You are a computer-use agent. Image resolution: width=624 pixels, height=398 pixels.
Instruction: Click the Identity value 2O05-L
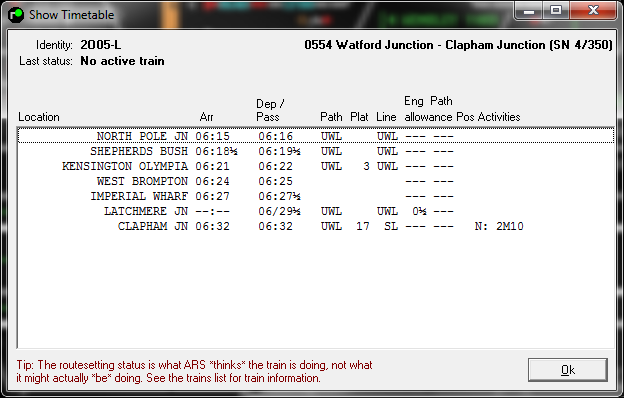[x=101, y=45]
